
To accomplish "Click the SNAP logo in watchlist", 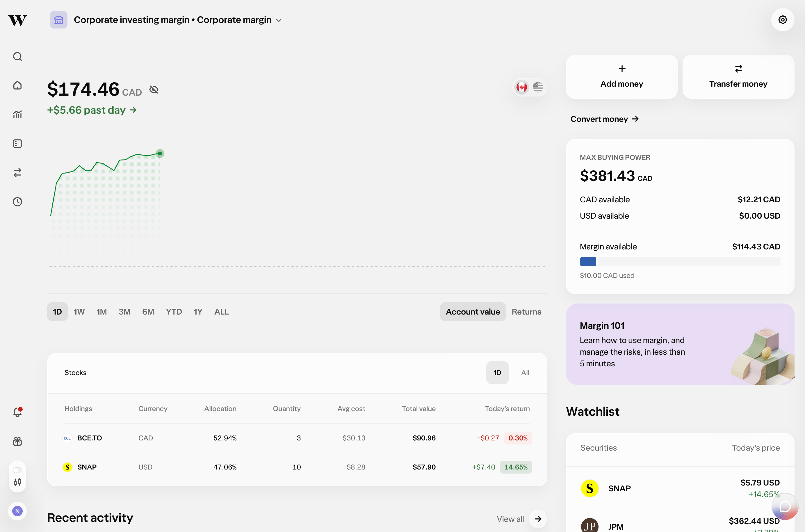I will pos(589,488).
